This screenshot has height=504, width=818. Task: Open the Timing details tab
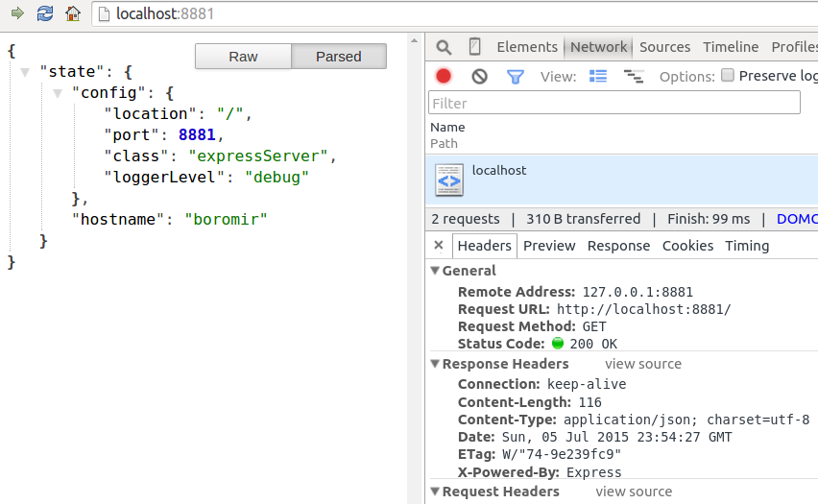(x=747, y=246)
